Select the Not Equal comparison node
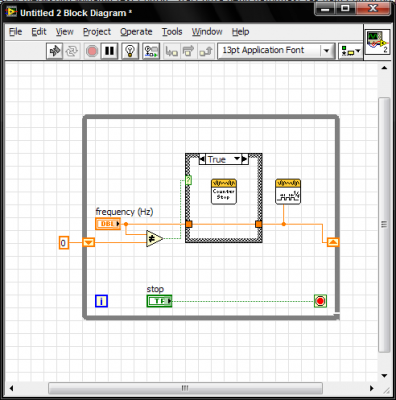 154,238
